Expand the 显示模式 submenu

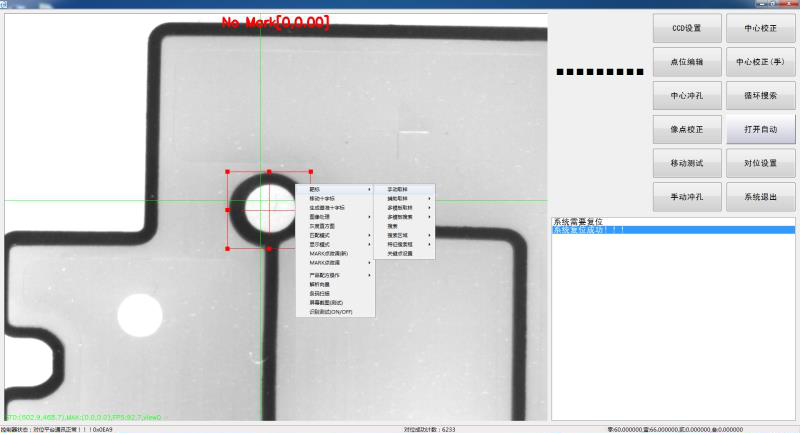[x=327, y=244]
